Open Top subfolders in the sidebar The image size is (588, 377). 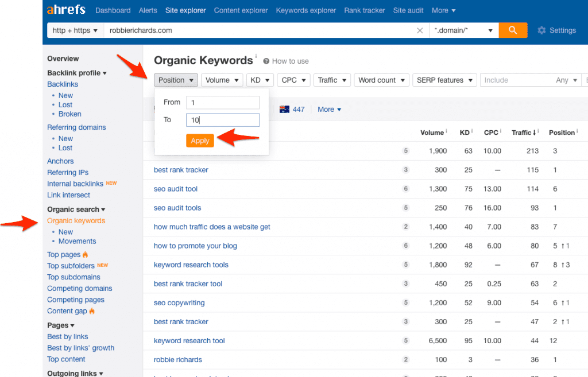[71, 266]
